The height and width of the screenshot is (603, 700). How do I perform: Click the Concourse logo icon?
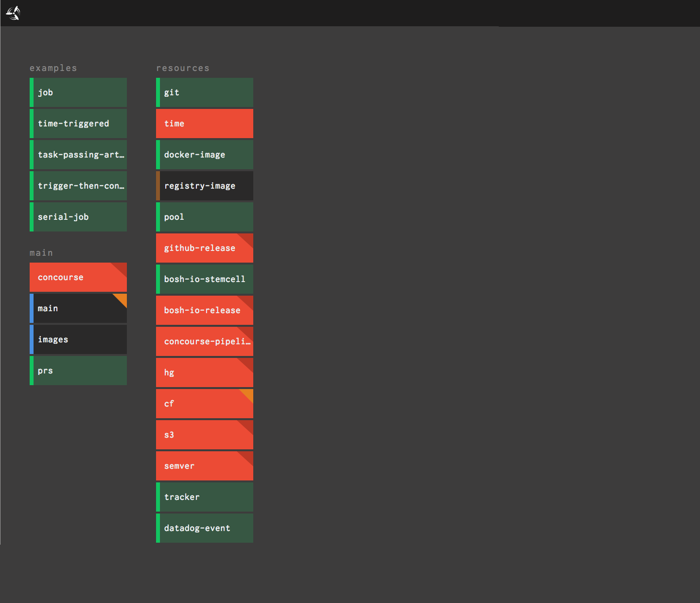click(x=13, y=13)
